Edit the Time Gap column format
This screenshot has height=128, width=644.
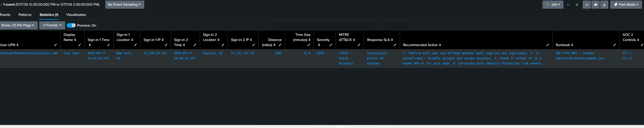pyautogui.click(x=309, y=45)
